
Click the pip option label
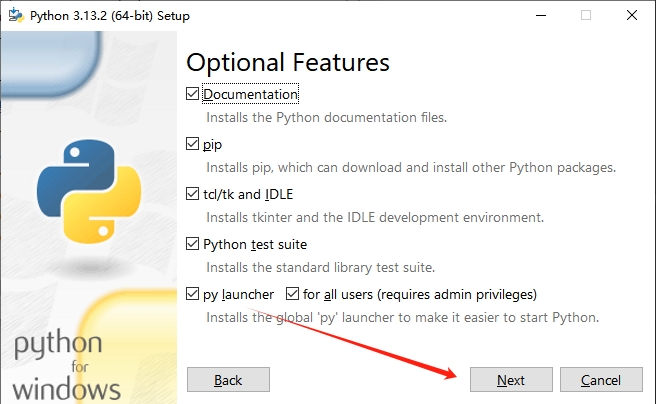pyautogui.click(x=213, y=145)
